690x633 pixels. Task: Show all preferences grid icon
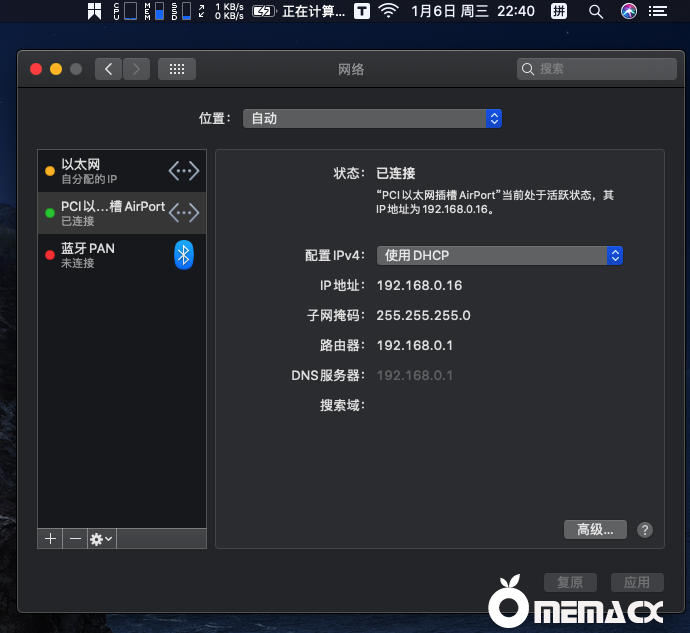point(177,69)
